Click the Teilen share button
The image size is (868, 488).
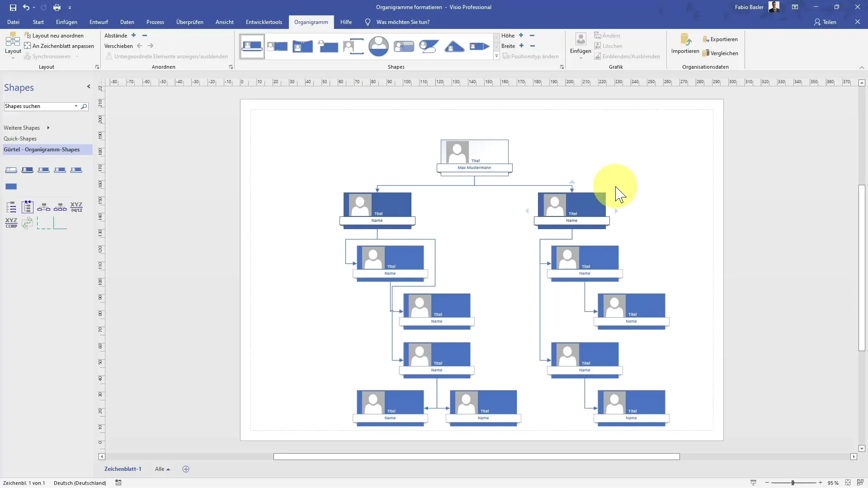click(825, 22)
